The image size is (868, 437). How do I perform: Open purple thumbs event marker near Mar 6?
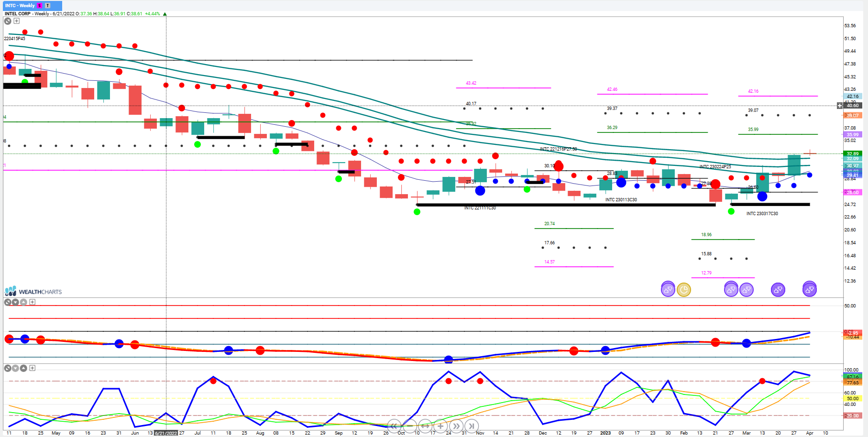747,289
